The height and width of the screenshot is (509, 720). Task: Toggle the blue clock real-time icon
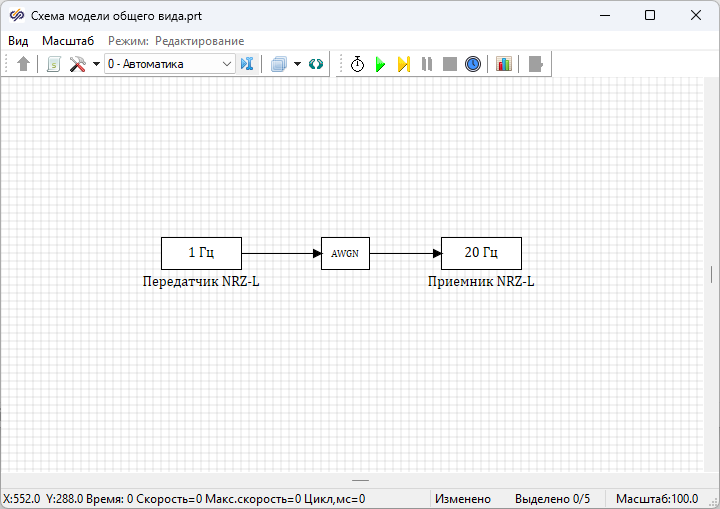473,64
